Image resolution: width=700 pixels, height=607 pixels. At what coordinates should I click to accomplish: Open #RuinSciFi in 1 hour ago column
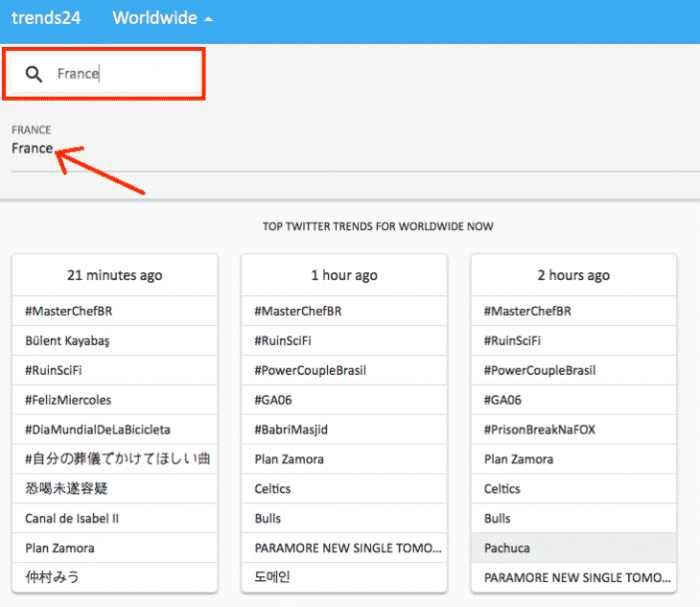click(x=283, y=341)
